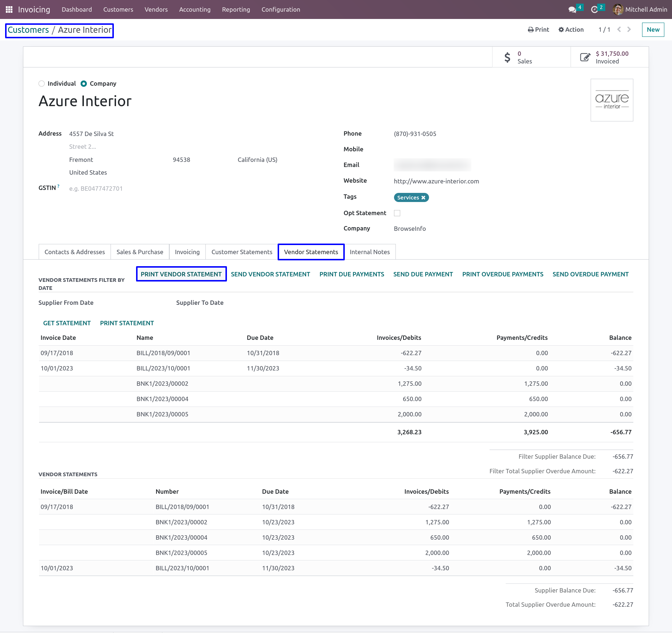Open the activities clock icon
This screenshot has width=672, height=633.
point(594,9)
